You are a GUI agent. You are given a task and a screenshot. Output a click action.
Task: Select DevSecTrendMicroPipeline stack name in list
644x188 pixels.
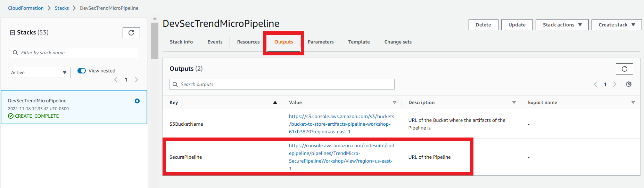pyautogui.click(x=37, y=101)
